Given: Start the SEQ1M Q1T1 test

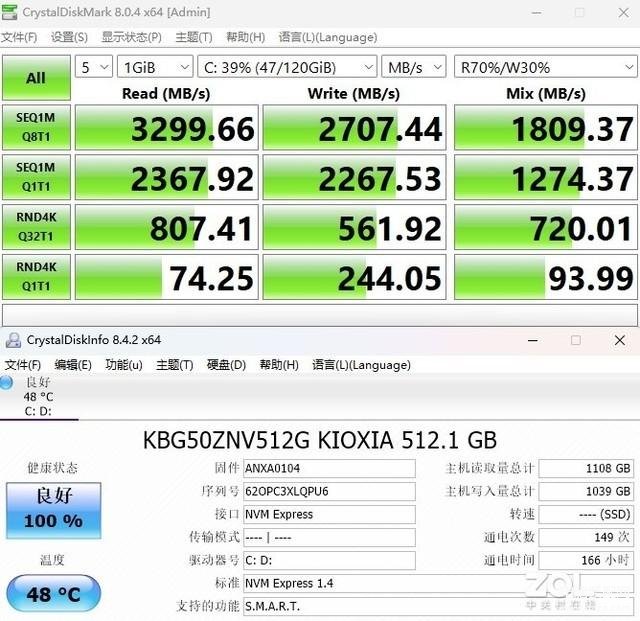Looking at the screenshot, I should click(35, 177).
